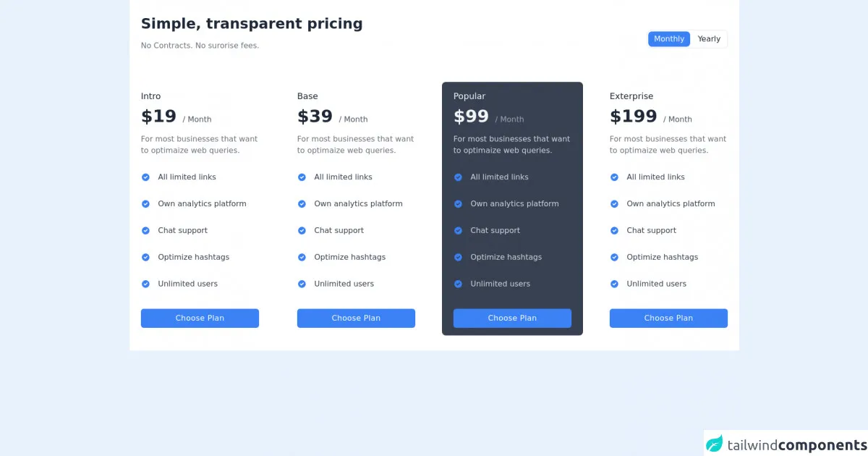Click the $199 Exterprise price text
This screenshot has width=868, height=456.
[x=633, y=117]
